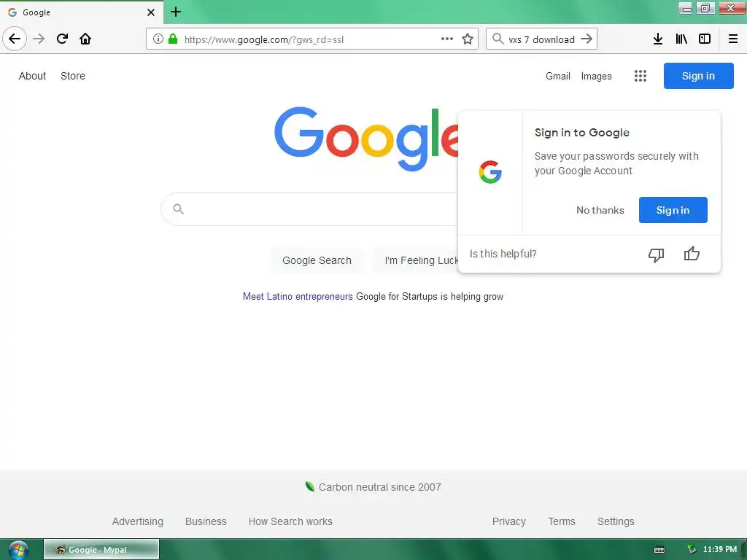The width and height of the screenshot is (747, 560).
Task: Open the browser home page icon
Action: click(x=85, y=39)
